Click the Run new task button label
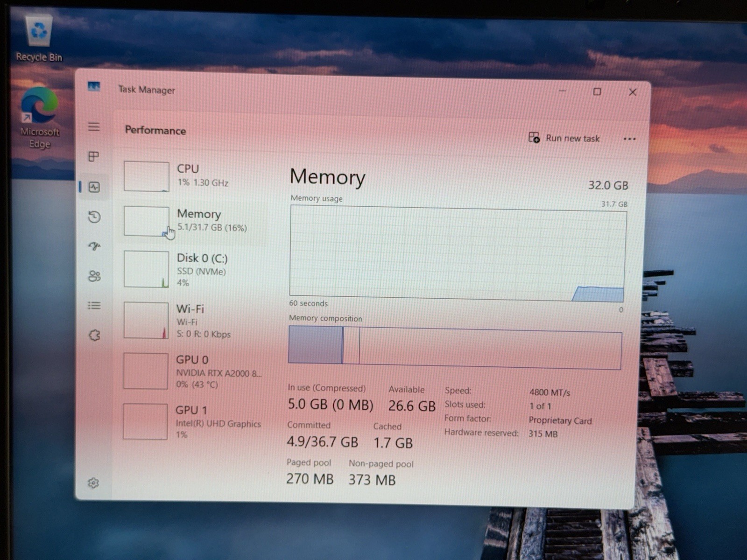Screen dimensions: 747x560 click(x=572, y=139)
